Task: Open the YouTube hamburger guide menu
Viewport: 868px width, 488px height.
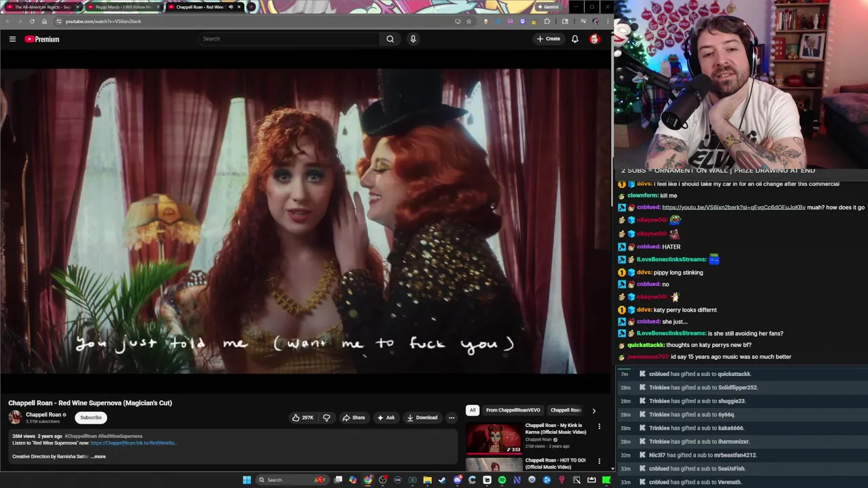Action: click(12, 39)
